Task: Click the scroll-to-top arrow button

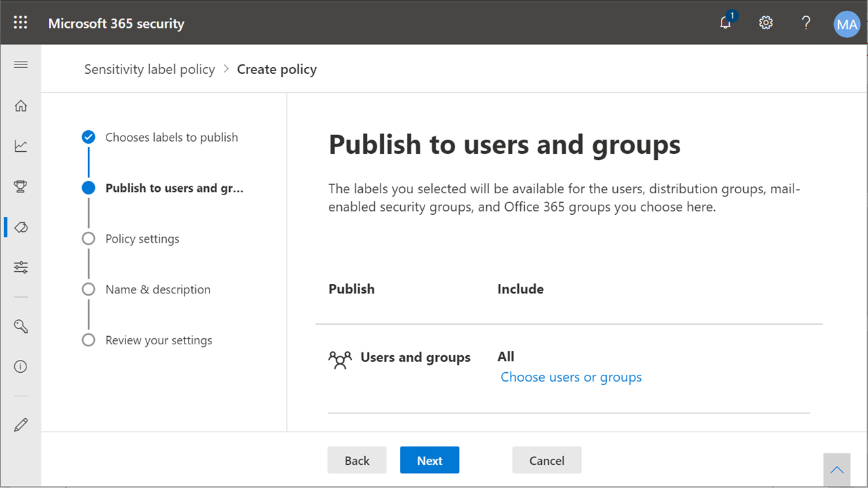Action: (837, 470)
